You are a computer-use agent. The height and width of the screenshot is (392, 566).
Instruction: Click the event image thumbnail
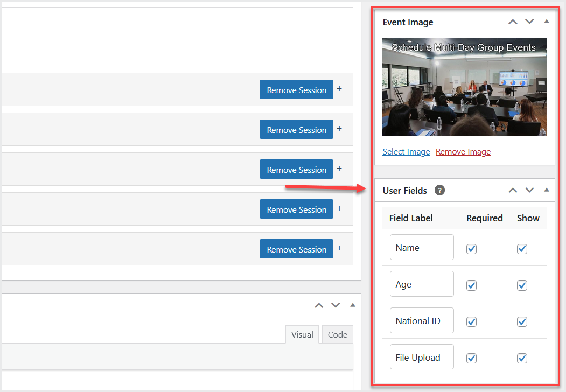[464, 87]
